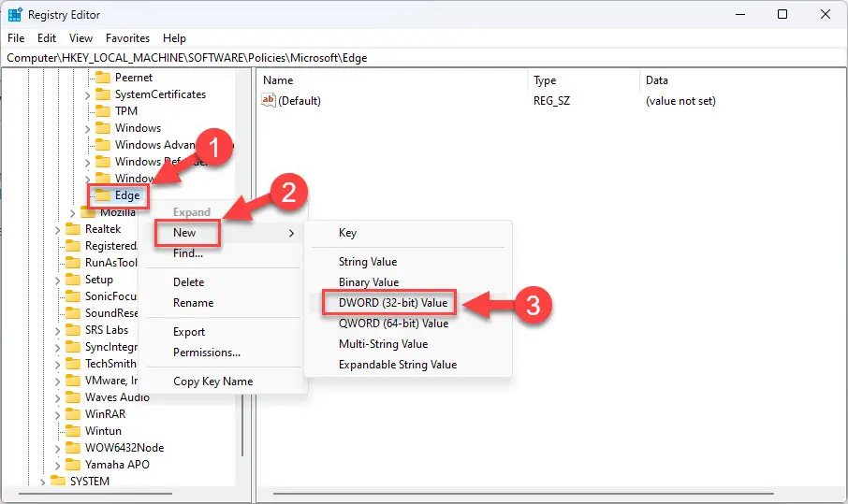Expand the Mozilla key
Image resolution: width=848 pixels, height=504 pixels.
pyautogui.click(x=72, y=213)
